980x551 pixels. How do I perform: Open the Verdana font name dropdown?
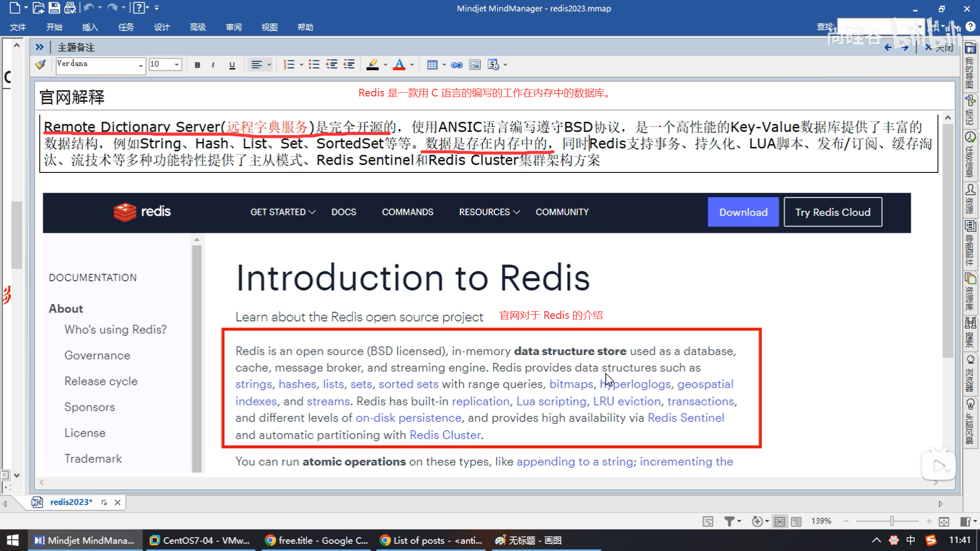click(x=140, y=65)
